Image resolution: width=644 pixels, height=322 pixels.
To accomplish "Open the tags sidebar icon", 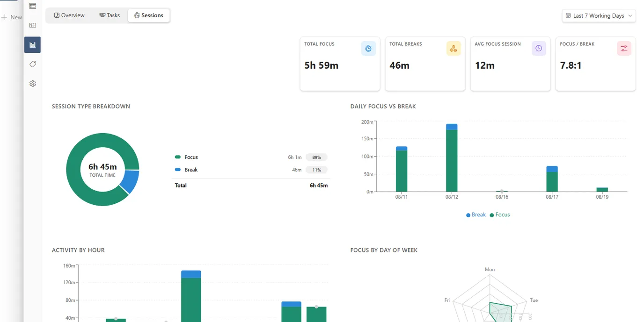I will [x=32, y=64].
